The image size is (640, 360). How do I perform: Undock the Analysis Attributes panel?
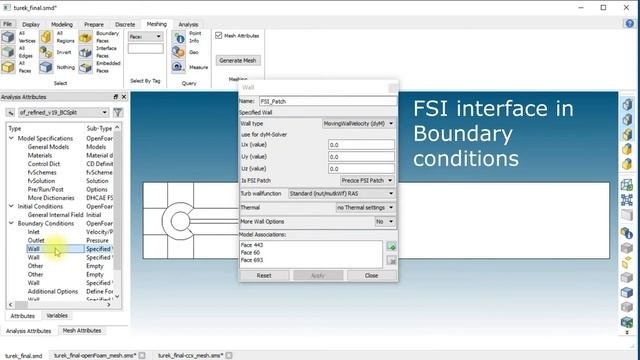(116, 97)
